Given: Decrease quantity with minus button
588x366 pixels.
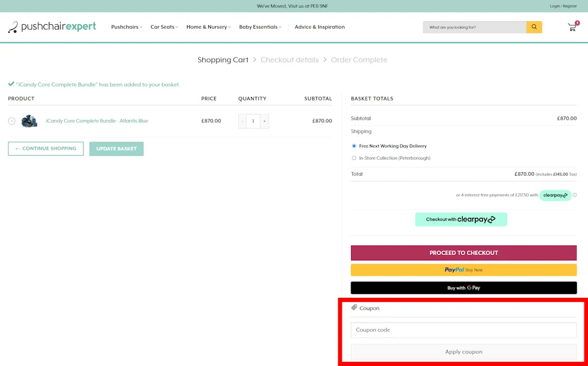Looking at the screenshot, I should [242, 122].
